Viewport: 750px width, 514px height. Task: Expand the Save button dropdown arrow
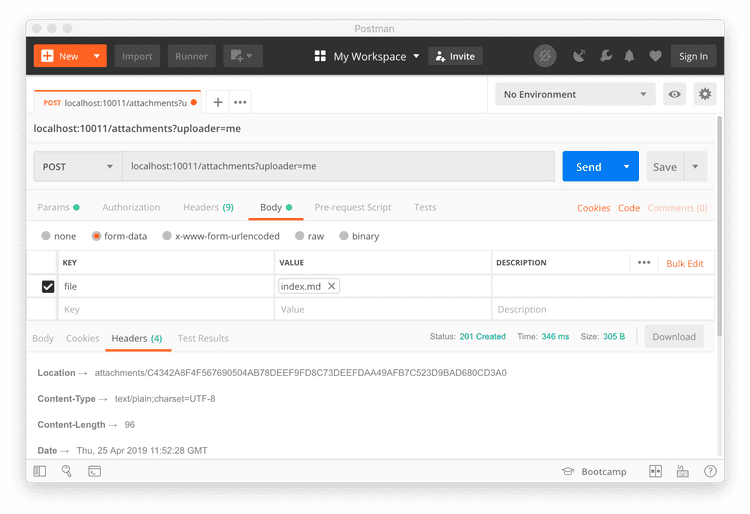[695, 166]
